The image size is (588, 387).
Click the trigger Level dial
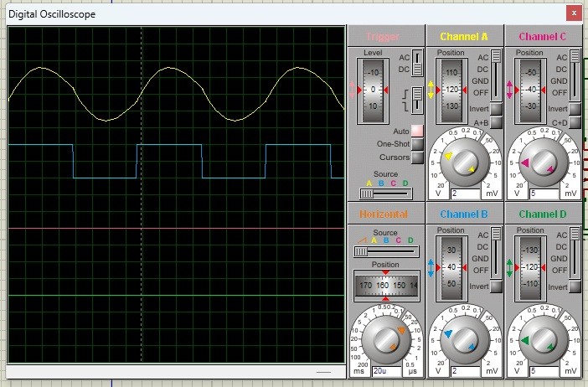click(373, 90)
